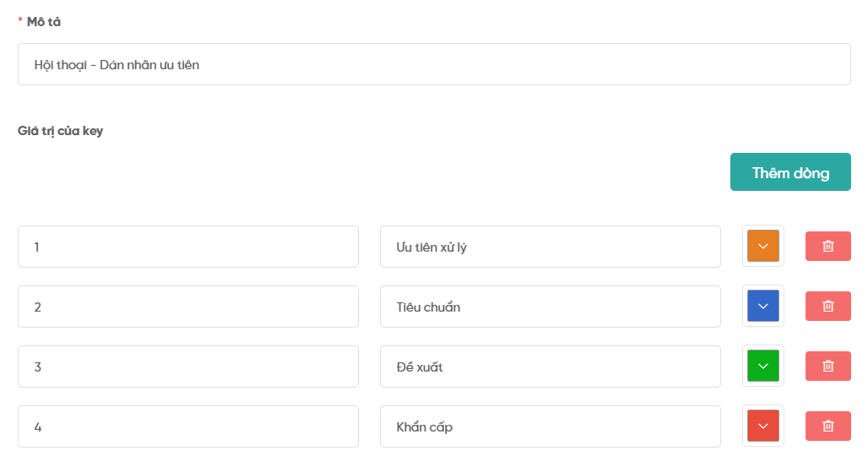
Task: Focus the 'Mô tả' description field
Action: 433,64
